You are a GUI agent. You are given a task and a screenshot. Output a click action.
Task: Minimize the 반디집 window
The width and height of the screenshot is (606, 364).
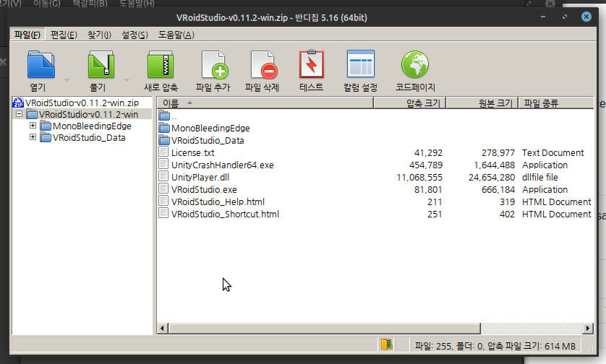(543, 17)
